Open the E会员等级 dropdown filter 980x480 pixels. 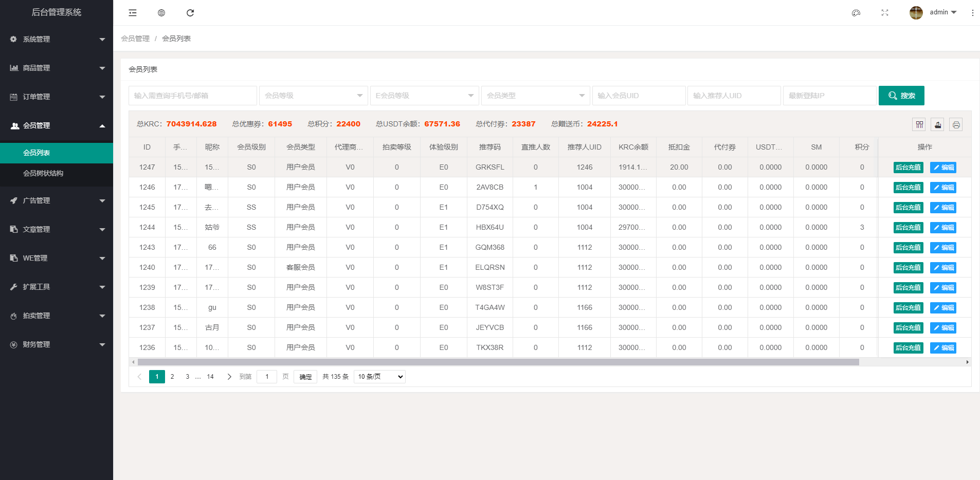tap(424, 96)
